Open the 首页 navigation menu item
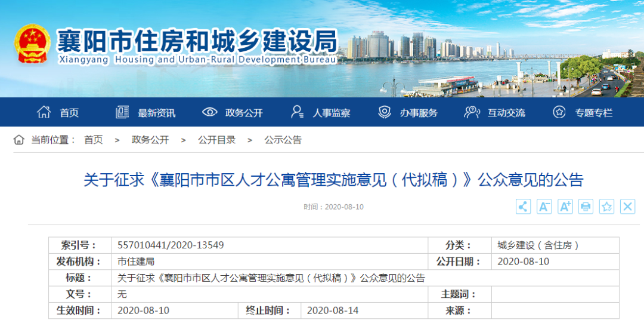The image size is (644, 326). [x=69, y=113]
